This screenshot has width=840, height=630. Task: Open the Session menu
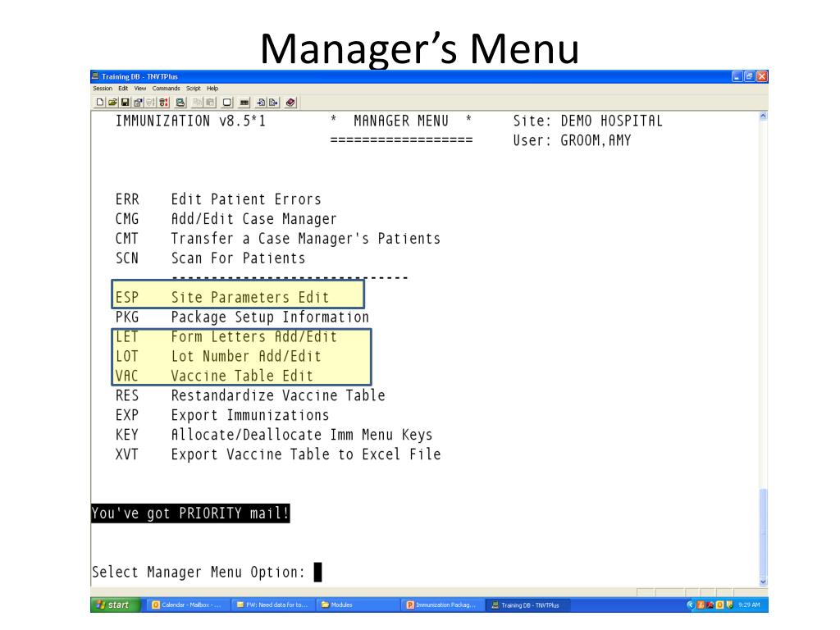click(103, 89)
